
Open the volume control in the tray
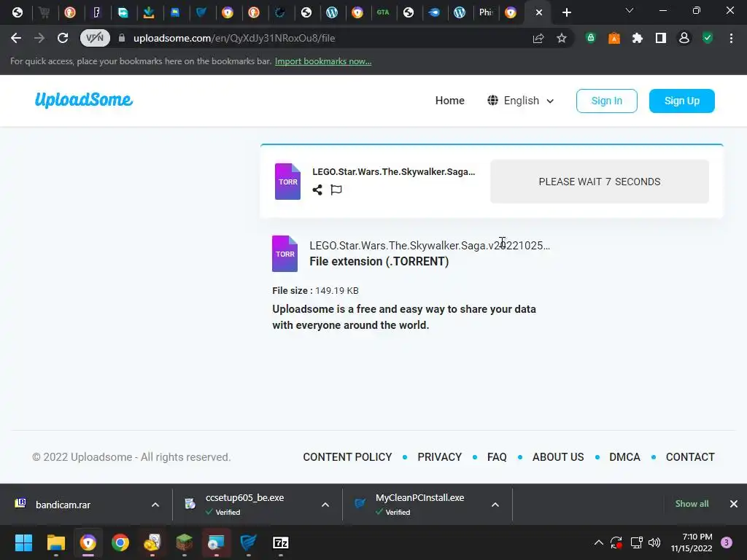pyautogui.click(x=654, y=542)
